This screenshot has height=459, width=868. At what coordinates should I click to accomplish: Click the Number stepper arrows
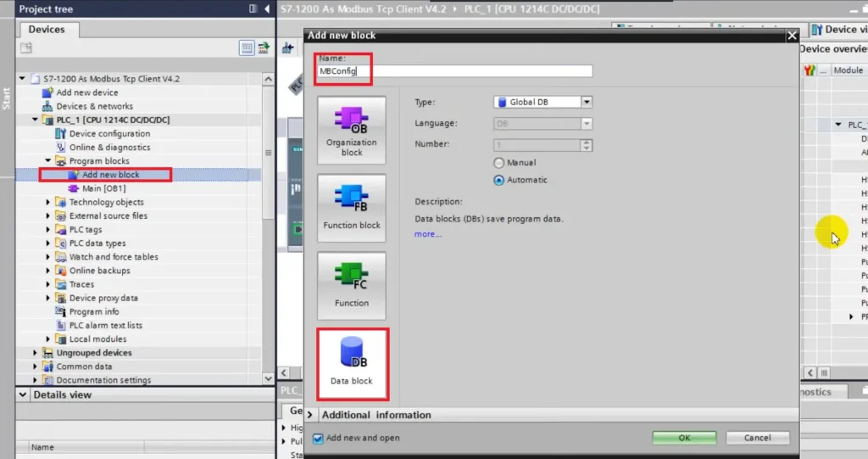(587, 145)
